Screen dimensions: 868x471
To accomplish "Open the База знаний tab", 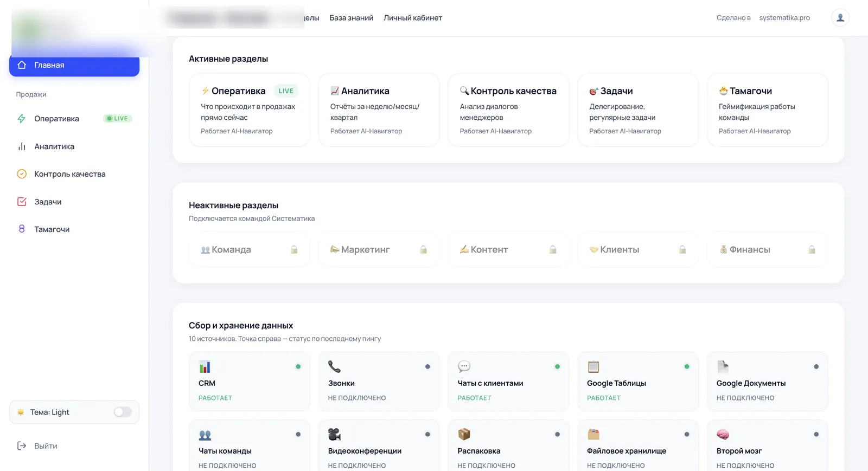I will click(352, 18).
